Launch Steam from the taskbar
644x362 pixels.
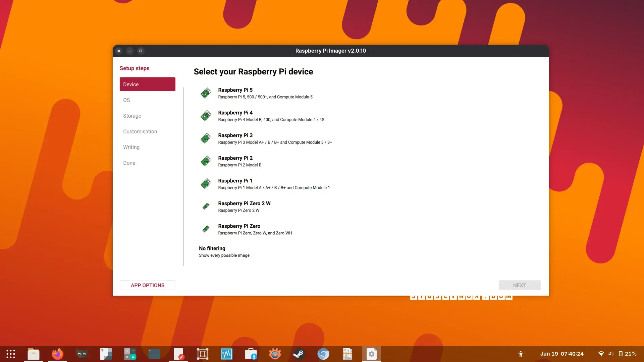299,354
